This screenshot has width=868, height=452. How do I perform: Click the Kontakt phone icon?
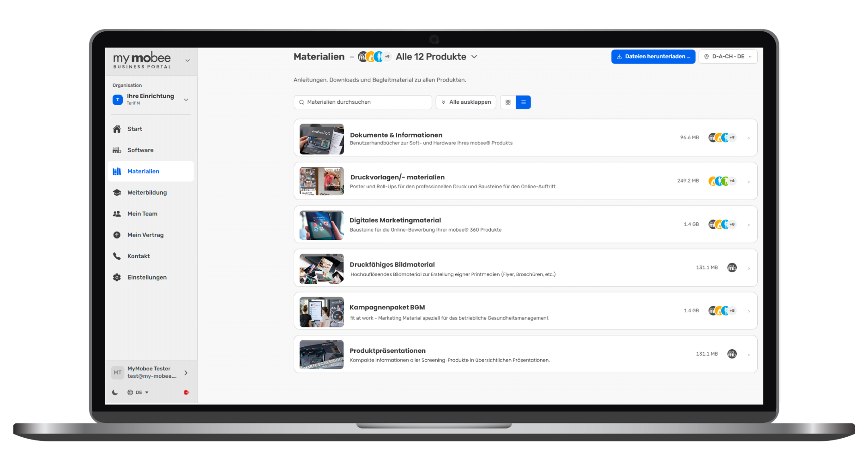(117, 256)
